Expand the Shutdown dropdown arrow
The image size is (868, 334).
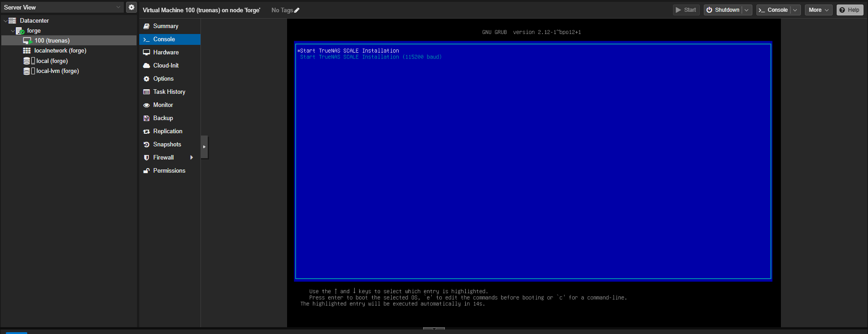[x=746, y=10]
